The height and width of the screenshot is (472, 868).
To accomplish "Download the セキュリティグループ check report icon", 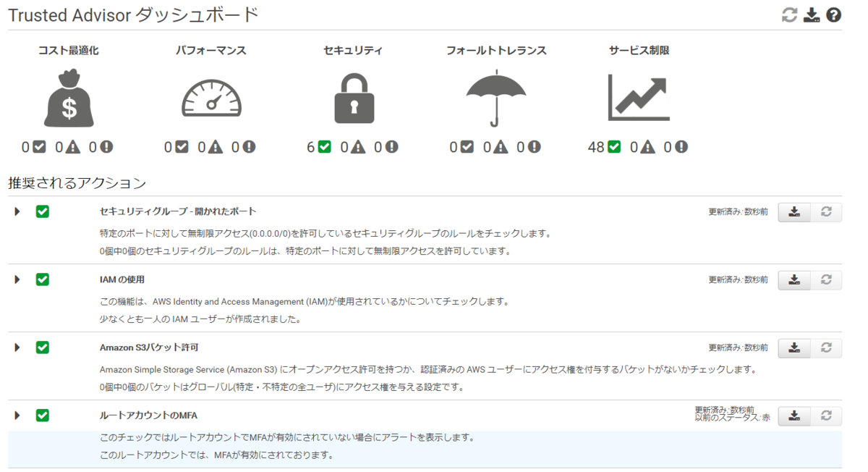I will [x=793, y=212].
